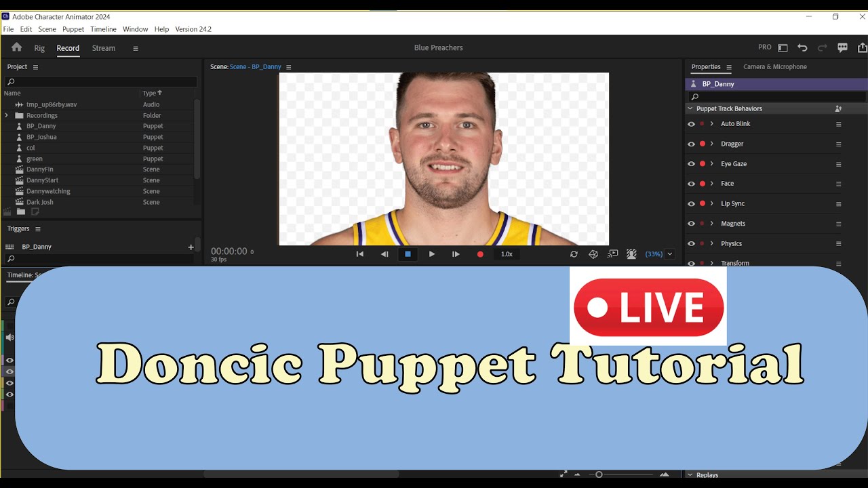Image resolution: width=868 pixels, height=488 pixels.
Task: Hide the Physics behavior eye
Action: coord(691,243)
